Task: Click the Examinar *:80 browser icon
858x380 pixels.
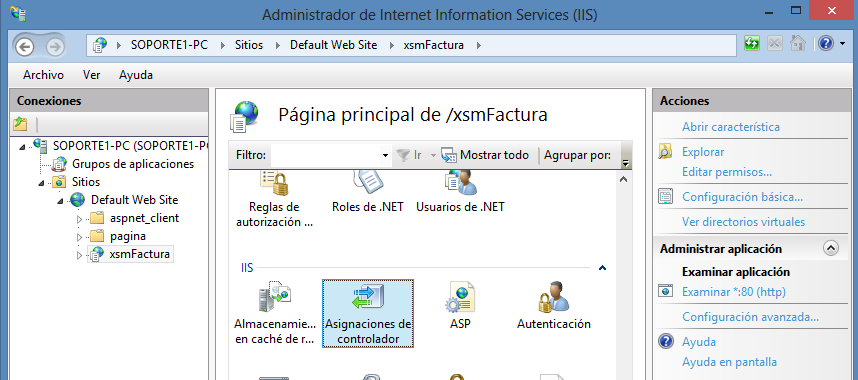Action: pos(665,292)
